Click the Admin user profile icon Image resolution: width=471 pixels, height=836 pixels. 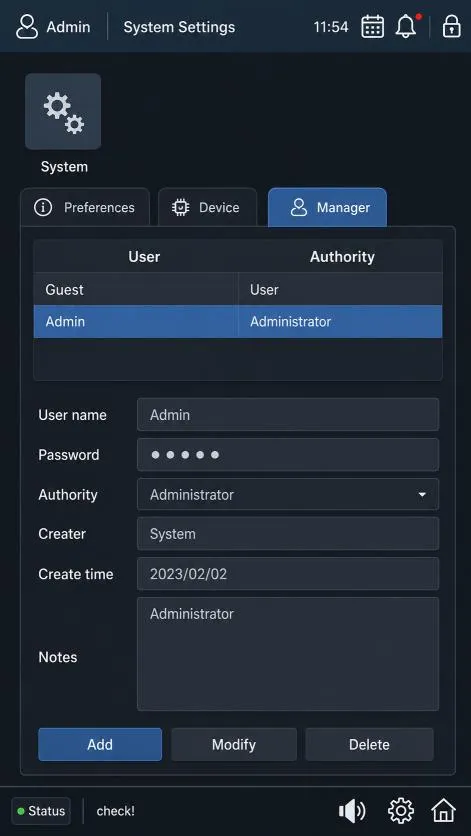tap(27, 27)
